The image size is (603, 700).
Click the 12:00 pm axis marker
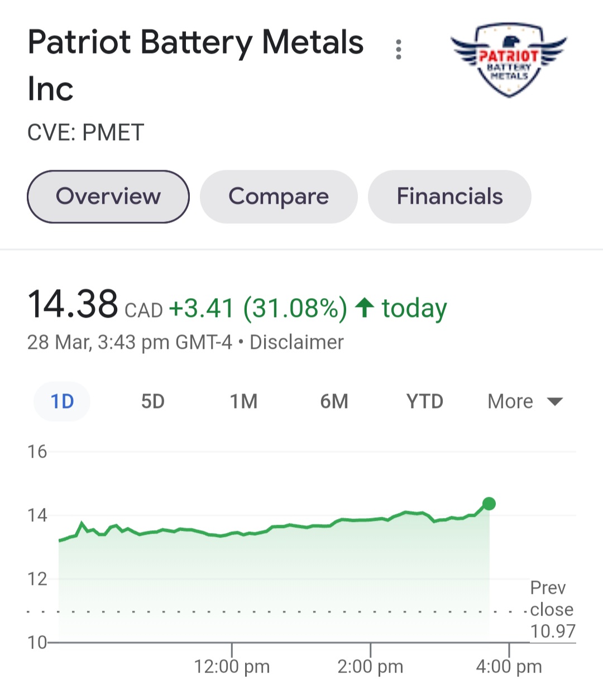(232, 667)
